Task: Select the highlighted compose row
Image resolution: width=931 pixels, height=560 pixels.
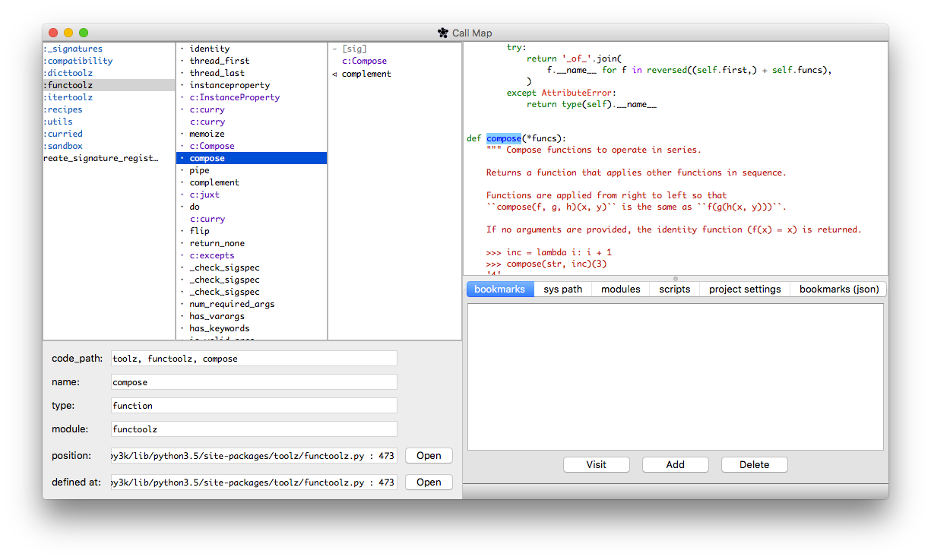Action: (x=252, y=158)
